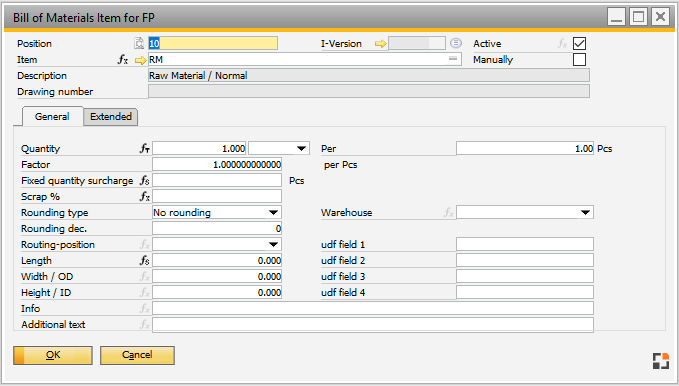Minimize the Bill of Materials window
Screen dimensions: 679x386
(x=616, y=17)
